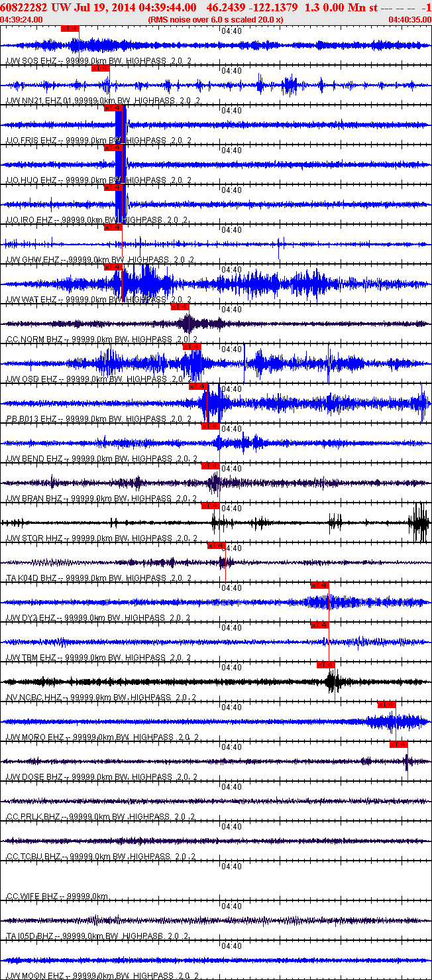Viewport: 432px width, 980px height.
Task: Click the red pick marker on NV NCBC trace
Action: (x=325, y=665)
